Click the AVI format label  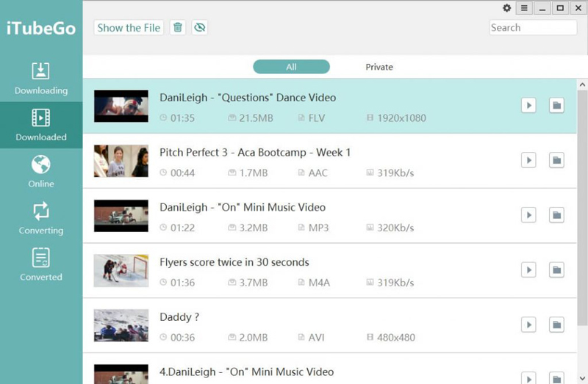coord(317,338)
